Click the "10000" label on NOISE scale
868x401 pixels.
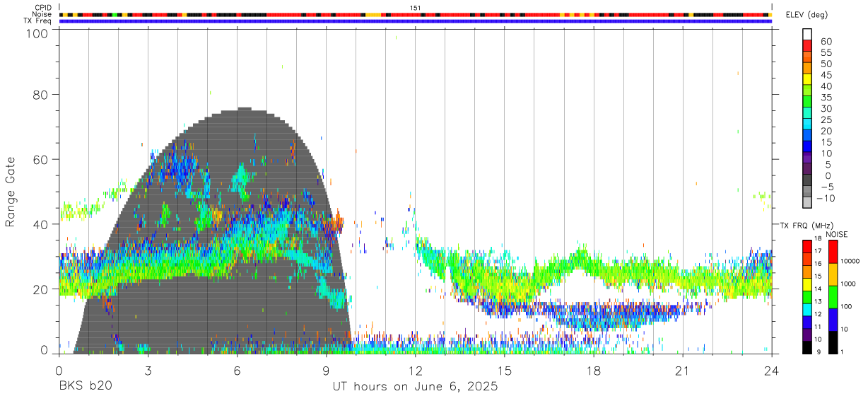850,261
